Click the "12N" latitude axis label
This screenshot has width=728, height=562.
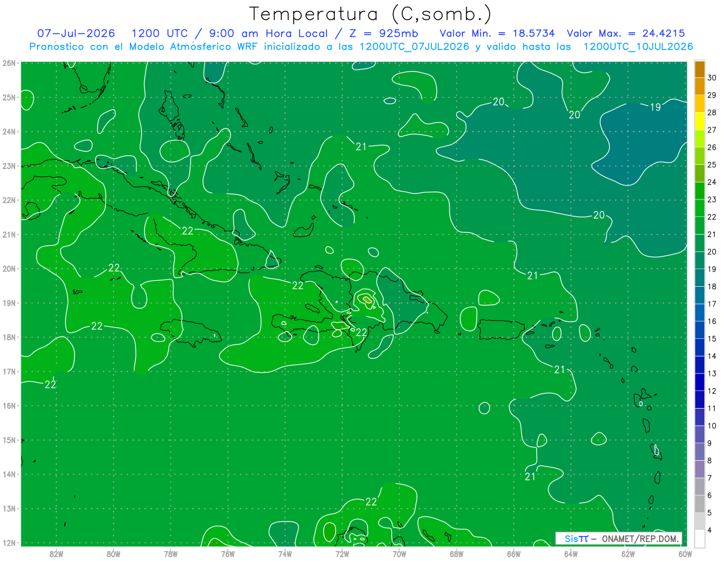(x=8, y=543)
